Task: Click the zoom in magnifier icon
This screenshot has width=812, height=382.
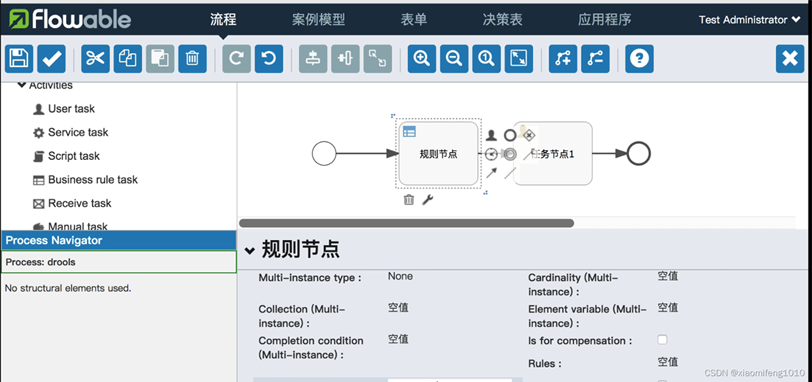Action: click(422, 59)
